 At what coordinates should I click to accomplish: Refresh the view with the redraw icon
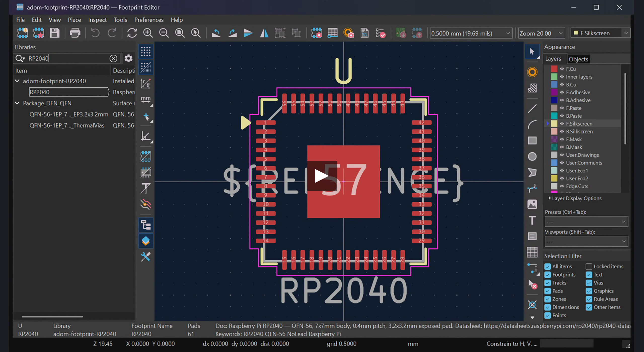click(x=132, y=33)
